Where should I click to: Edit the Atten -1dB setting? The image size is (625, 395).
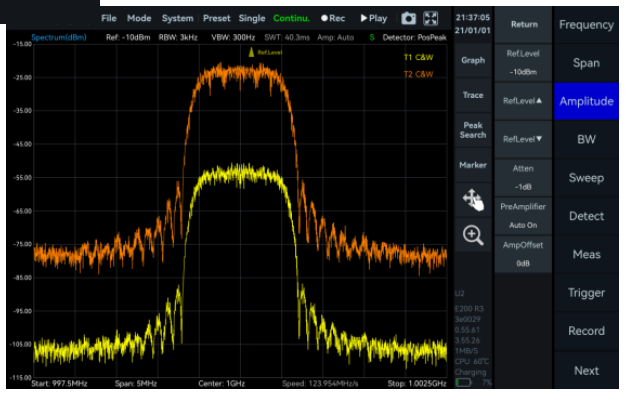(x=524, y=177)
